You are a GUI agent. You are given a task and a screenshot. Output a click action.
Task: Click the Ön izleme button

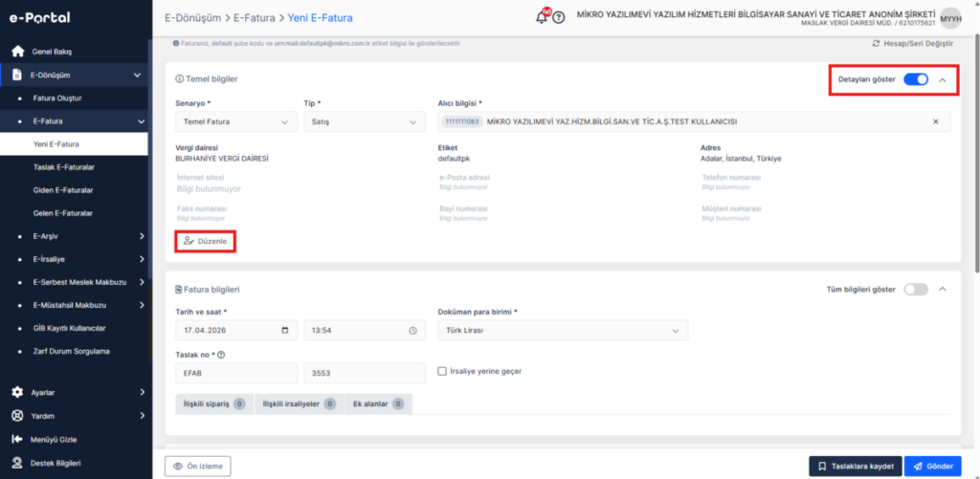point(198,466)
